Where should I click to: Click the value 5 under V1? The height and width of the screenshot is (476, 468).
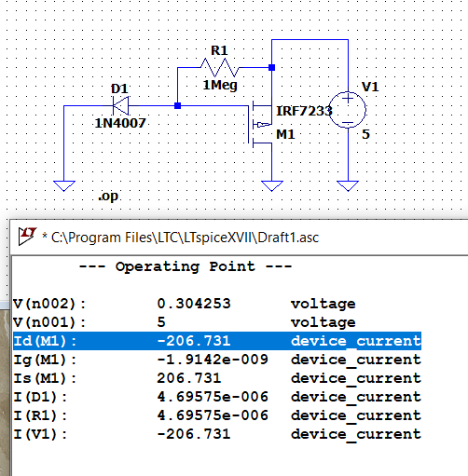click(365, 134)
